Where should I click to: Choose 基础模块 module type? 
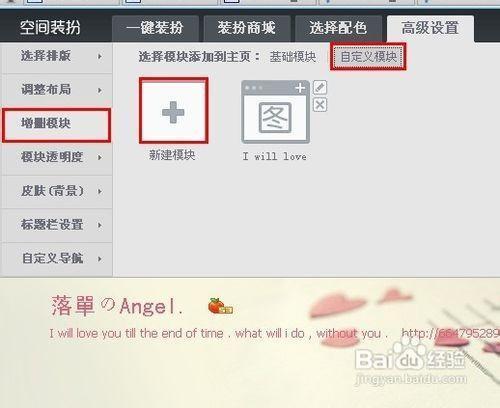(293, 57)
